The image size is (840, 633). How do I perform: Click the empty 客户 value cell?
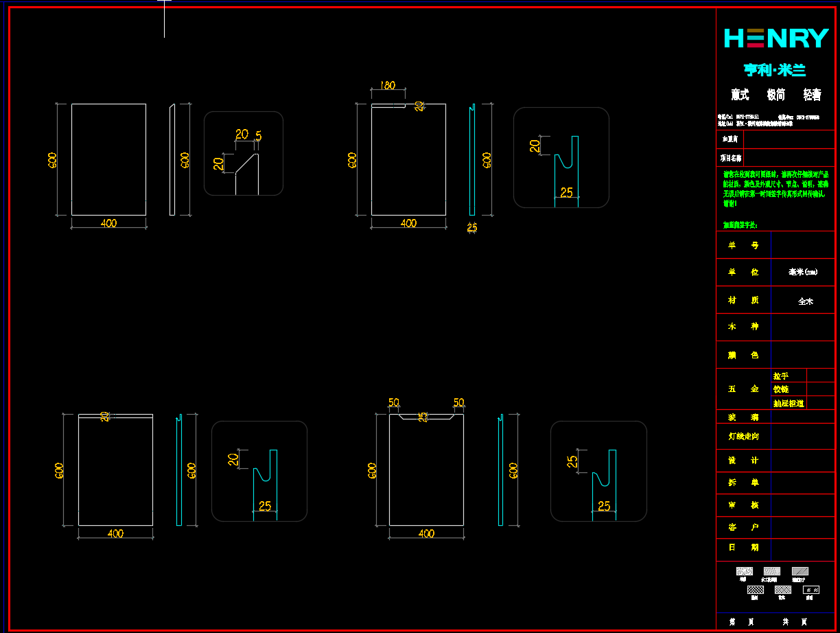click(x=802, y=527)
